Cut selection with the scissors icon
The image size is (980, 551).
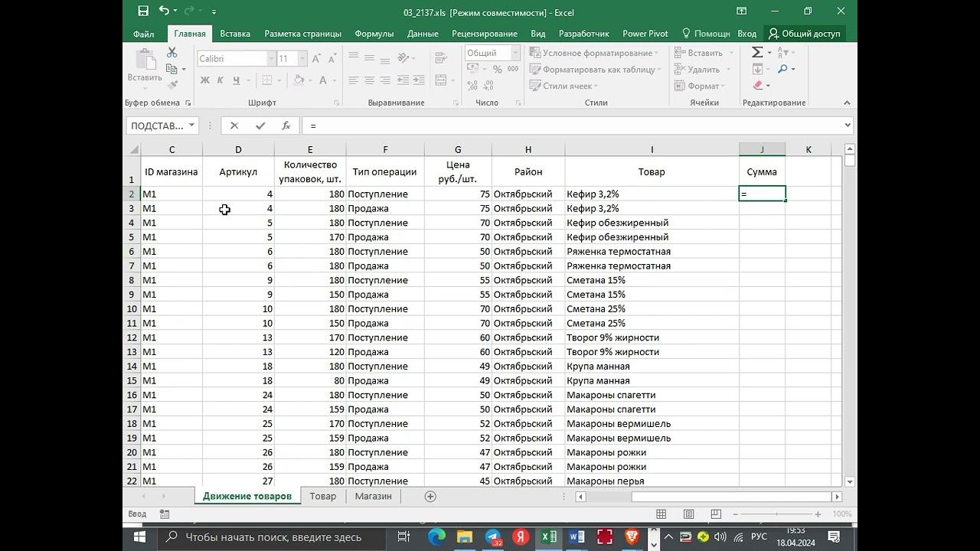tap(171, 52)
